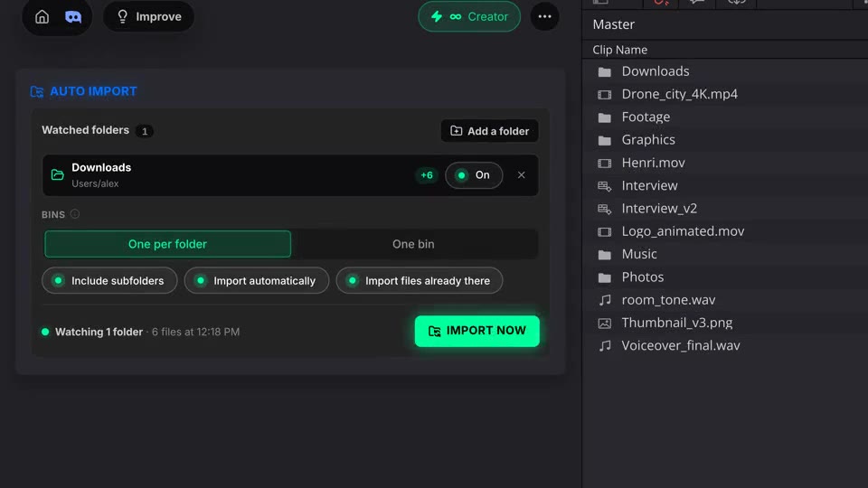Click the 'room_tone.wav' file name
The width and height of the screenshot is (868, 488).
point(669,300)
